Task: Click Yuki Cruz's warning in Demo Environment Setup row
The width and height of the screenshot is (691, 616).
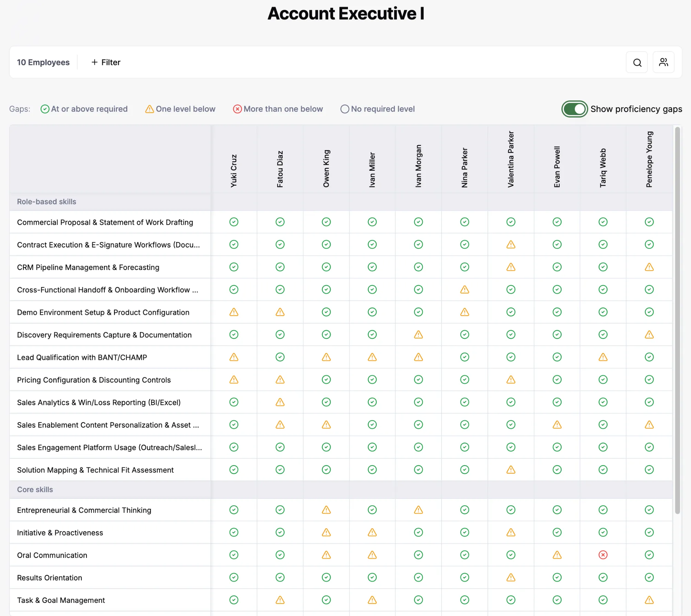Action: (234, 312)
